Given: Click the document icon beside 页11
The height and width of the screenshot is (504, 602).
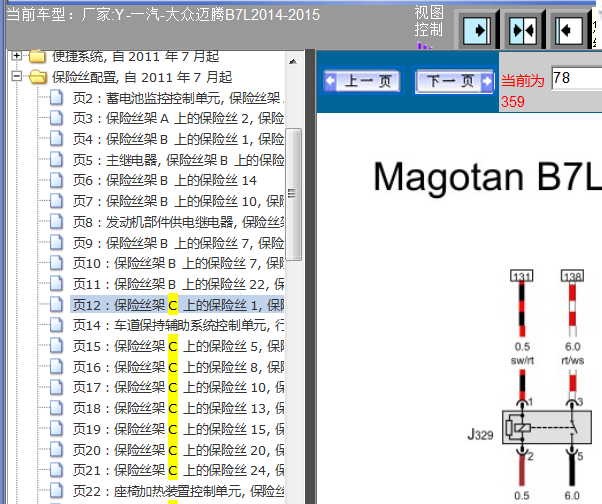Looking at the screenshot, I should click(56, 284).
